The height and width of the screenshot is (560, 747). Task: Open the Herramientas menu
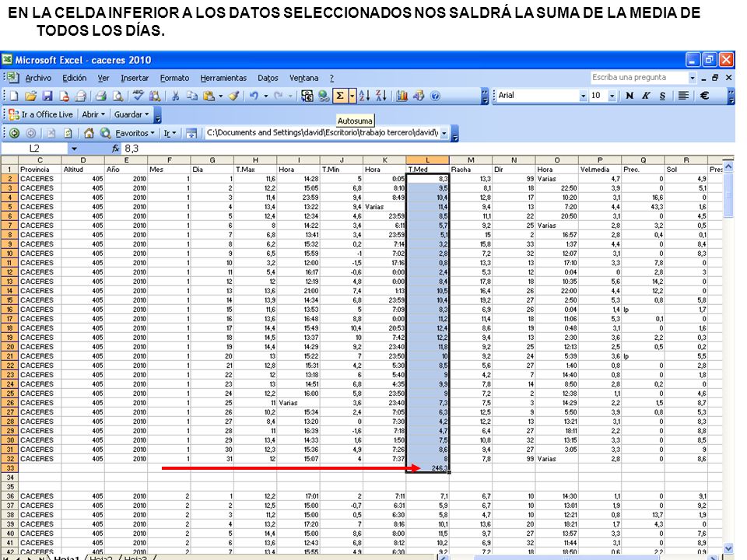[223, 78]
